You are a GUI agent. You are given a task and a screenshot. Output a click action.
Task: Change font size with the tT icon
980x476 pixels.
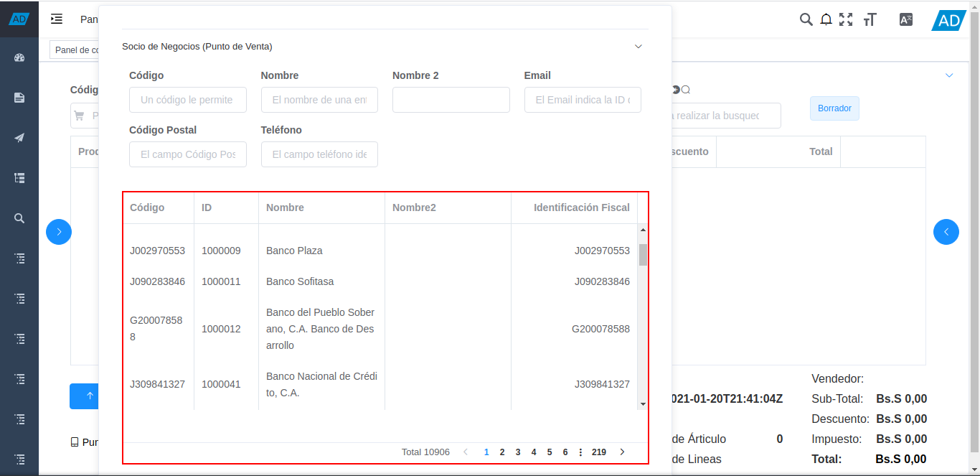(x=870, y=19)
